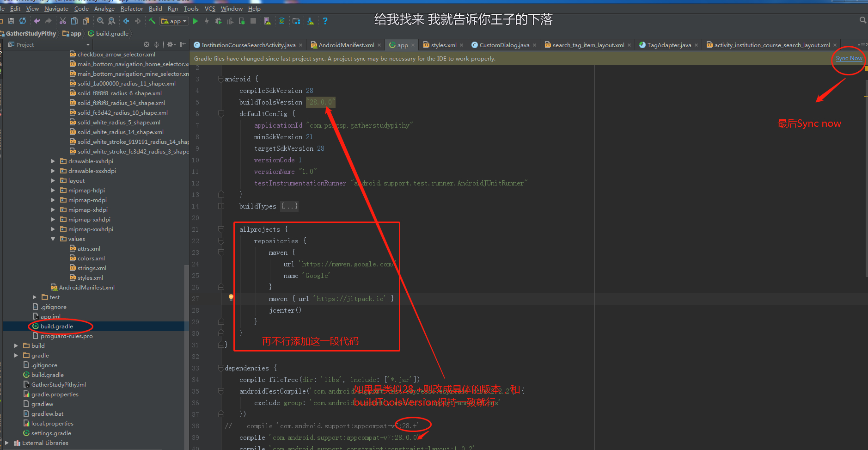
Task: Click the Copy icon in the toolbar
Action: click(74, 21)
